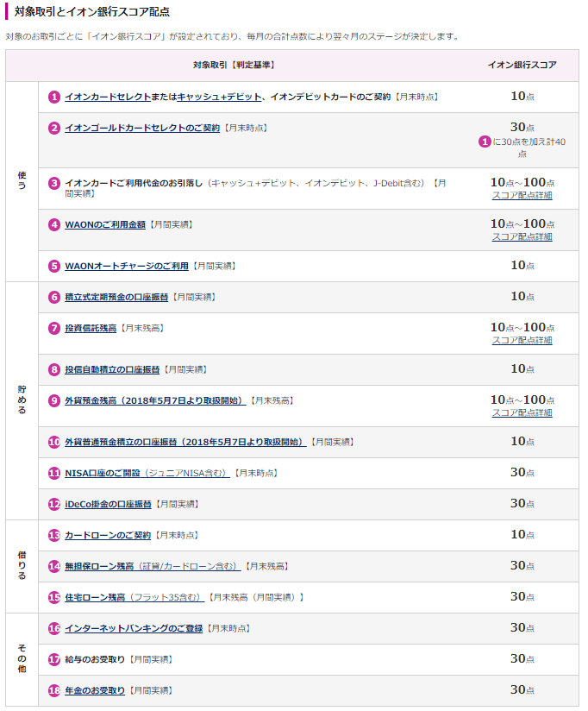Open イオンゴールドカードセレクトのご契約 link
The image size is (588, 711).
click(142, 128)
